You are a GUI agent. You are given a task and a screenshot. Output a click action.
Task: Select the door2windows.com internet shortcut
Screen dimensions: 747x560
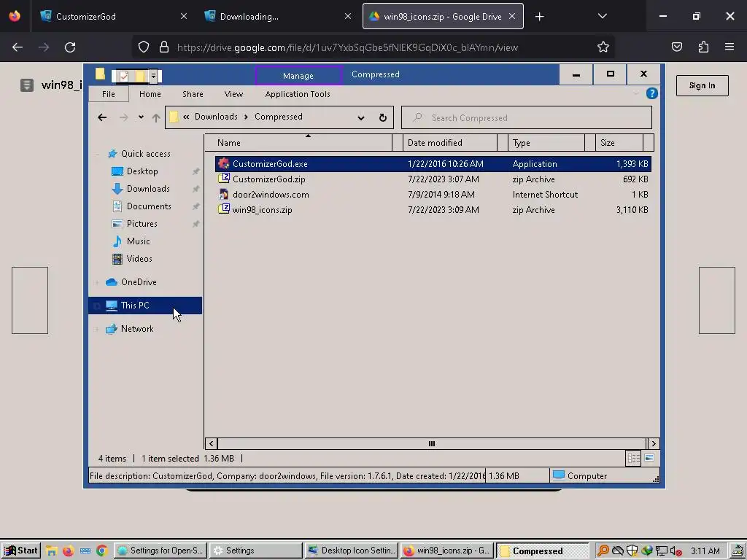433,194
